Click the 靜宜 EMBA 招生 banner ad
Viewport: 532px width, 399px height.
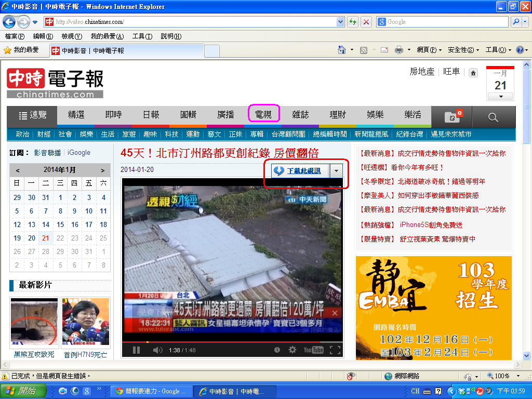(434, 308)
